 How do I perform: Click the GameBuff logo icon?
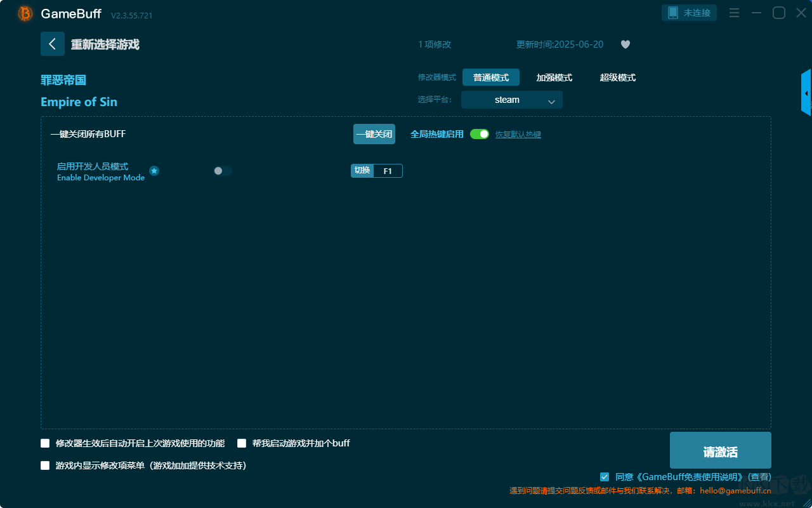point(25,13)
